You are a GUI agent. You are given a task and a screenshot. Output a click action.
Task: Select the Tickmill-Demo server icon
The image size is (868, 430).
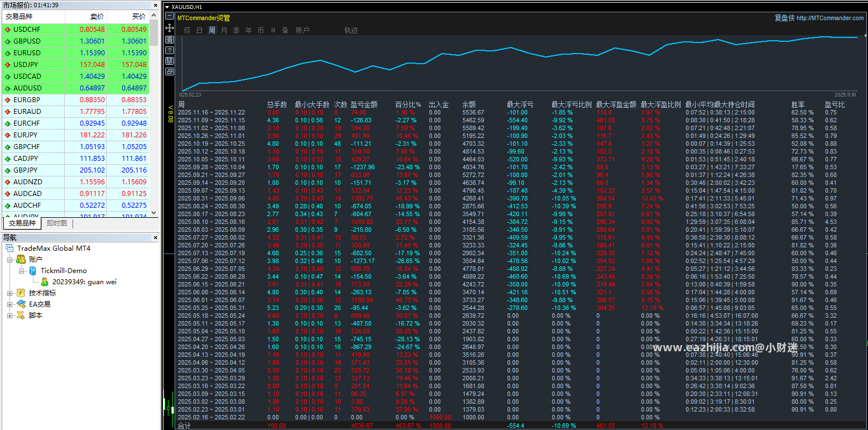pos(33,271)
